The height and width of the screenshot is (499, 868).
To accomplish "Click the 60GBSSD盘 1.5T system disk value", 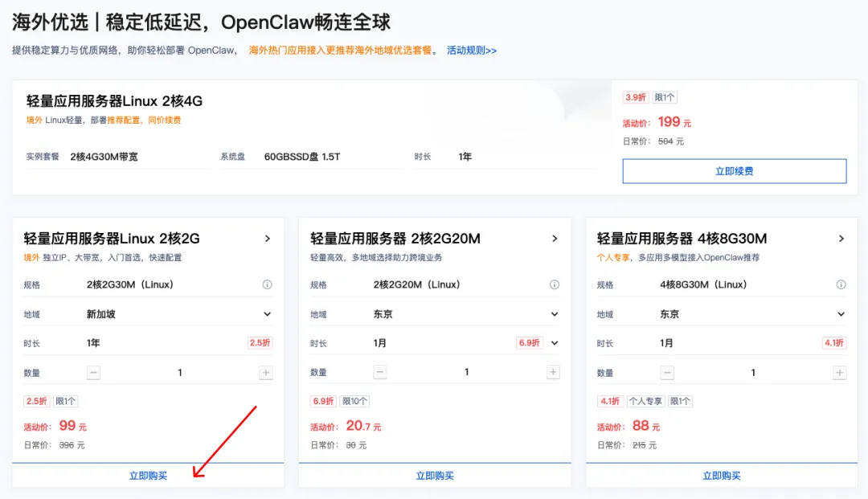I will tap(302, 157).
